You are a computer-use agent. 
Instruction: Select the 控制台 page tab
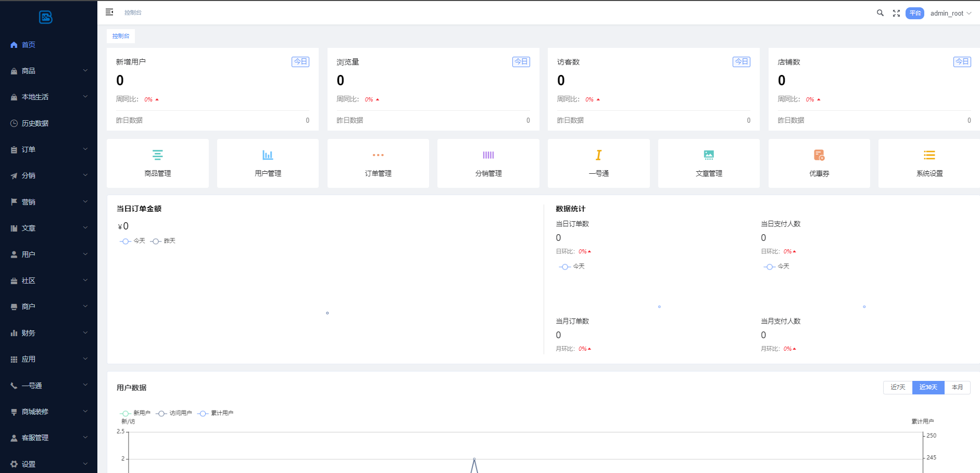121,36
